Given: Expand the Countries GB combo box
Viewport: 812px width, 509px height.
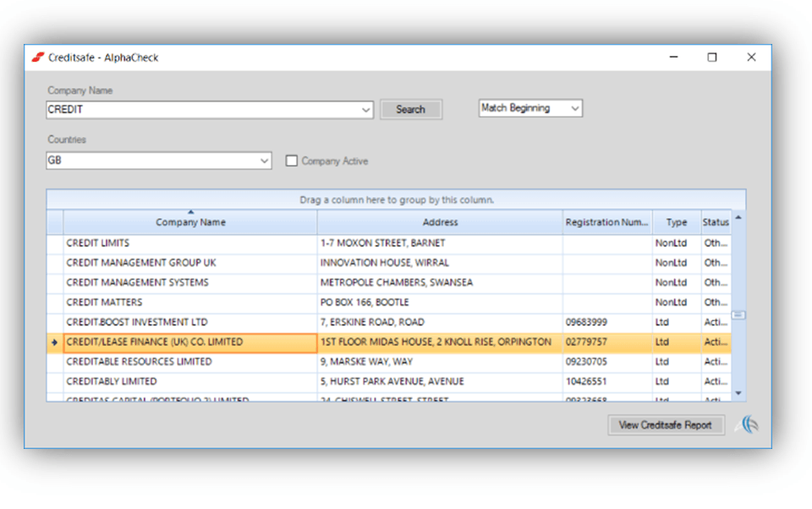Looking at the screenshot, I should 264,161.
